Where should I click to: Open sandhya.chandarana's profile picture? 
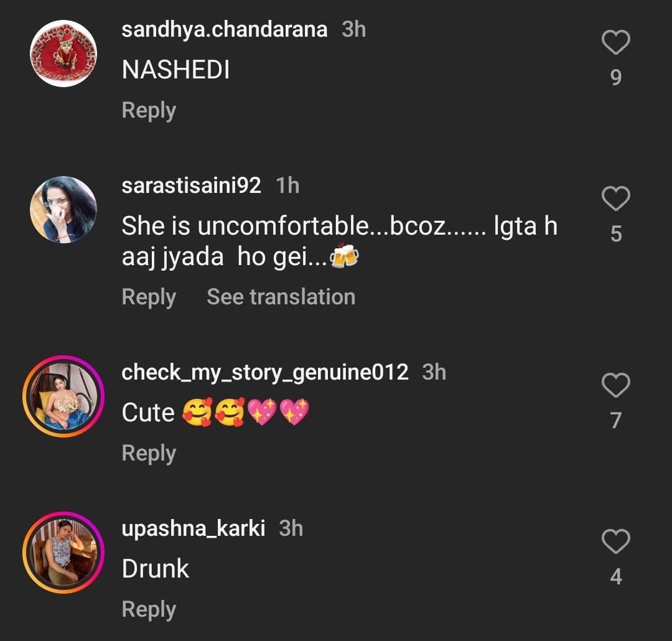tap(63, 54)
